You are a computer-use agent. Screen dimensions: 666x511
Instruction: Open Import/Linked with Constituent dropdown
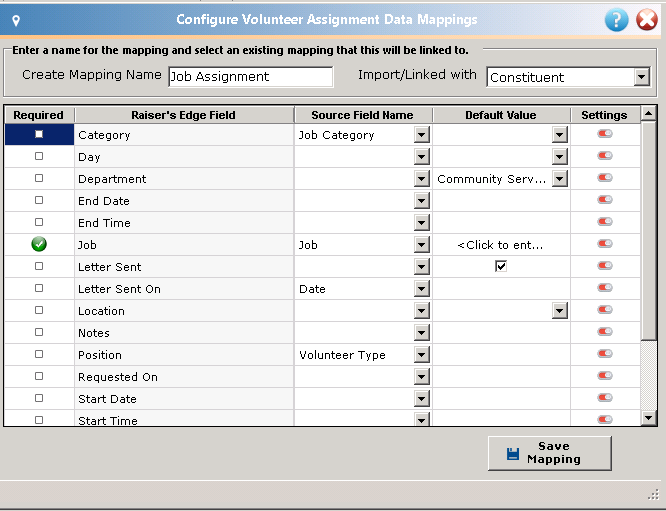point(642,77)
